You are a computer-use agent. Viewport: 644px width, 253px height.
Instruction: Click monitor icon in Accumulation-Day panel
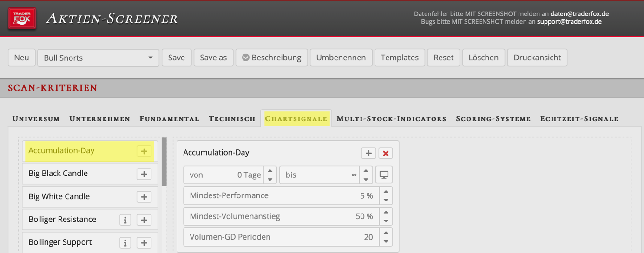384,175
